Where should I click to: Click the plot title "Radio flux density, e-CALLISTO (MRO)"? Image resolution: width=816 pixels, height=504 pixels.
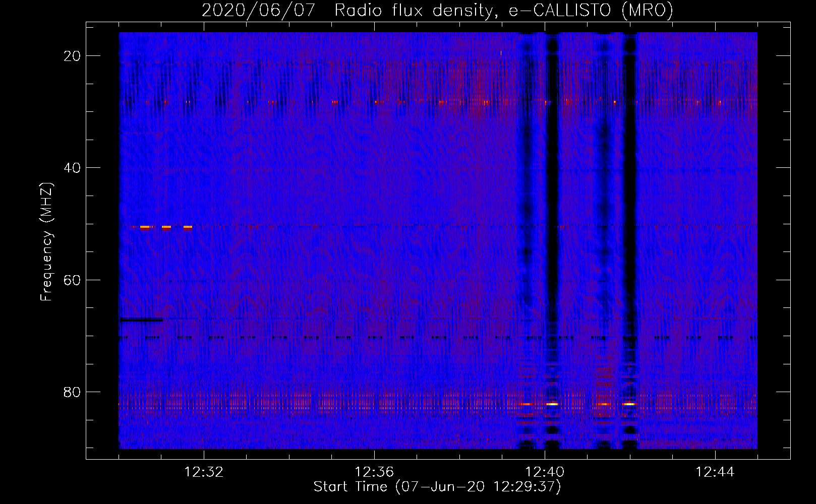pos(504,10)
